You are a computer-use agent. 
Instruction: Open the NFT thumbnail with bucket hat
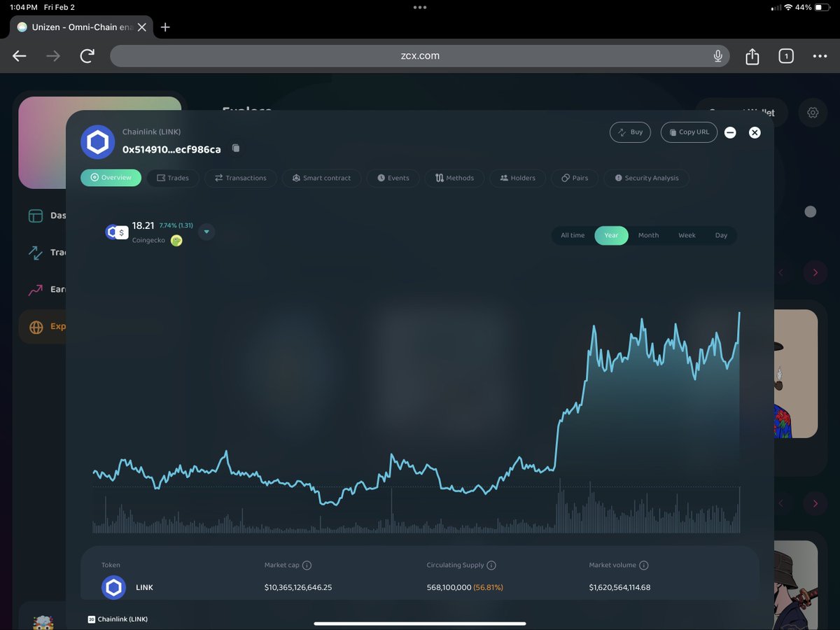click(x=796, y=585)
